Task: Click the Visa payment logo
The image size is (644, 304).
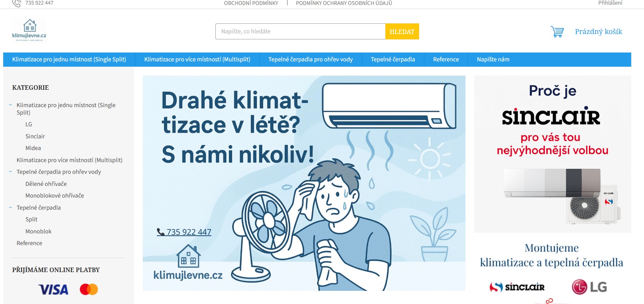Action: (x=53, y=289)
